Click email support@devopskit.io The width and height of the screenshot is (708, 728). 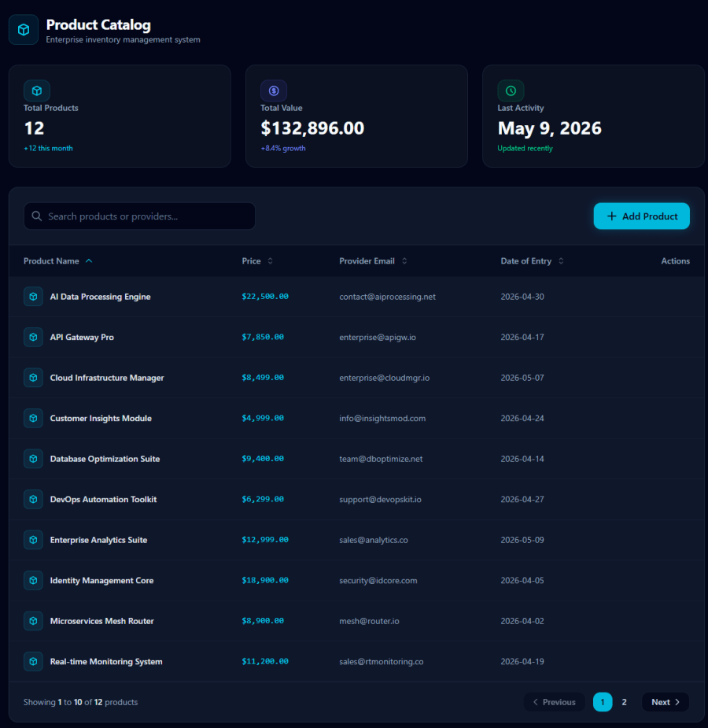(x=381, y=499)
